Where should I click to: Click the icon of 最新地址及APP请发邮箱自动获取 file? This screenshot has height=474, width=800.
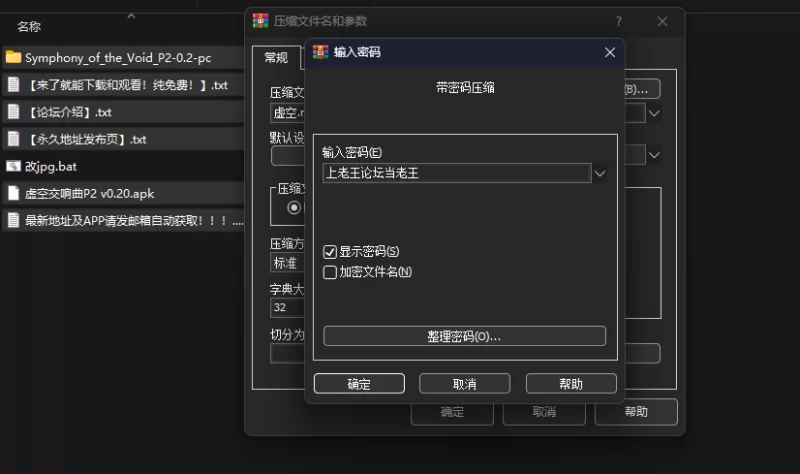click(x=14, y=220)
